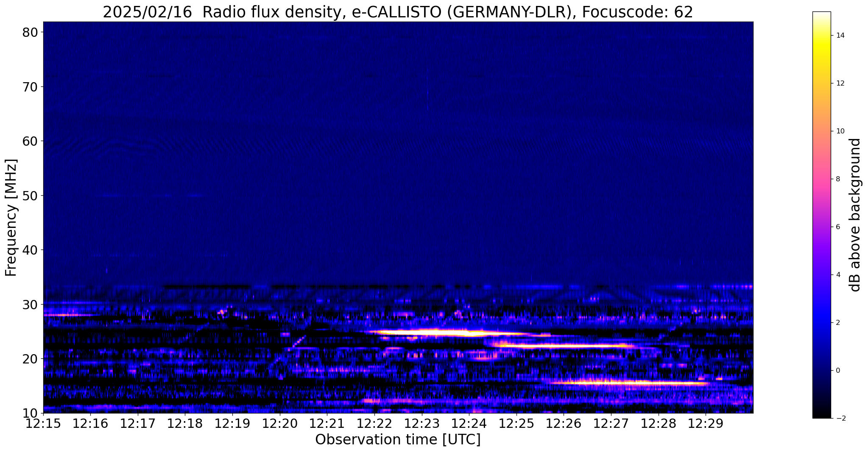Screen dimensions: 868x452
Task: Click the colorbar tick label 4
Action: (837, 275)
